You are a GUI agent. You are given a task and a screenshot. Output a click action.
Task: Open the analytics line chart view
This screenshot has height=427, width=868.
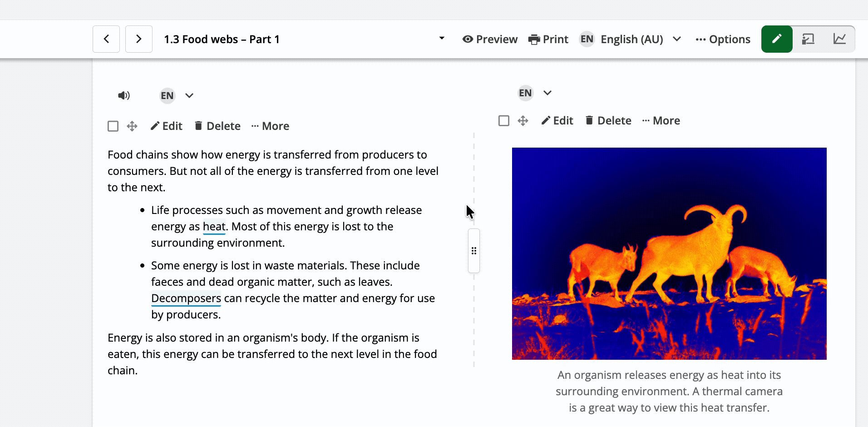tap(839, 39)
